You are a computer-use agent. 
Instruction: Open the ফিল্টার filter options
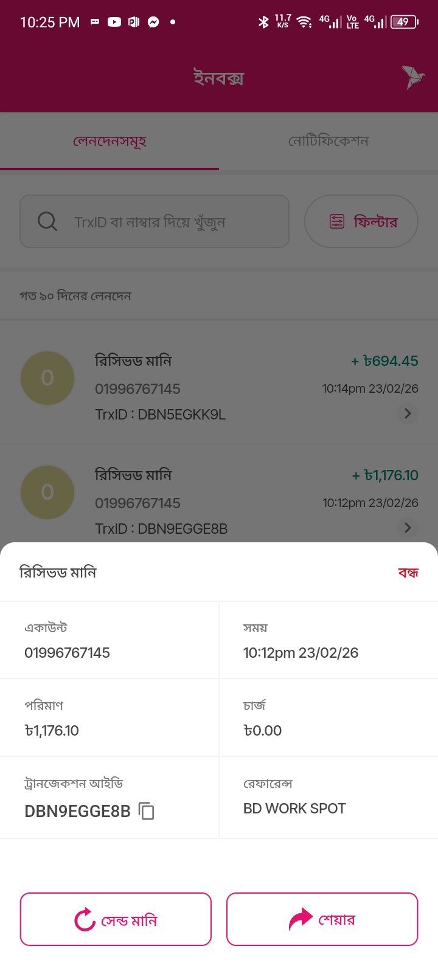361,221
